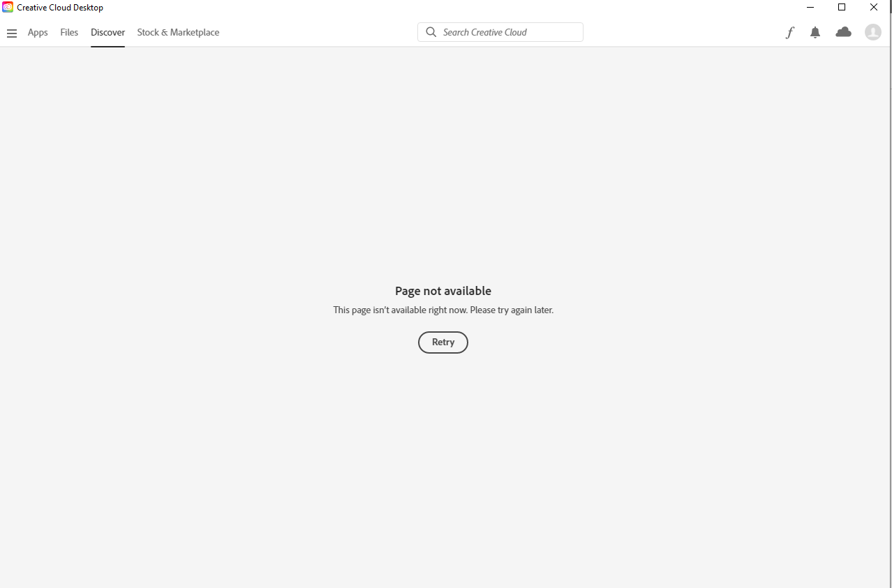892x588 pixels.
Task: Click the search magnifier icon
Action: 431,32
